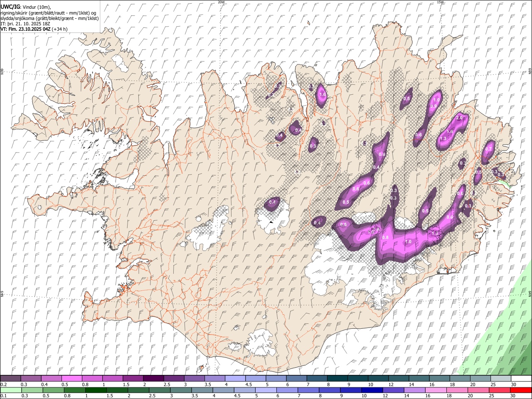
Task: Click the '(+34 h)' forecast offset text
Action: click(x=60, y=29)
